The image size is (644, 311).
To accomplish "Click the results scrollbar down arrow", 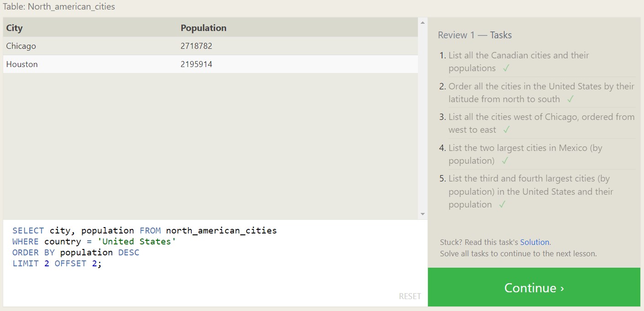I will pos(422,214).
